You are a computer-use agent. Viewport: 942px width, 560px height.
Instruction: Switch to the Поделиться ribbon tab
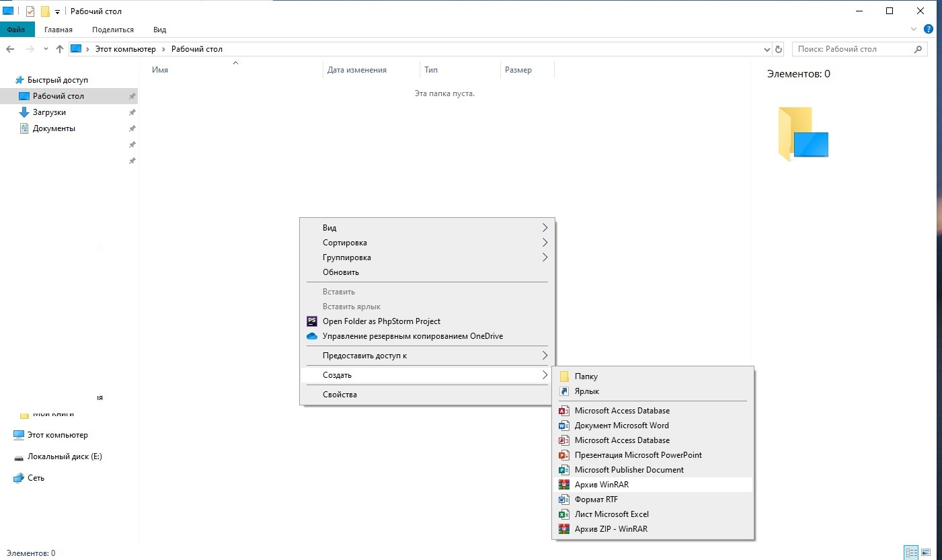(113, 30)
